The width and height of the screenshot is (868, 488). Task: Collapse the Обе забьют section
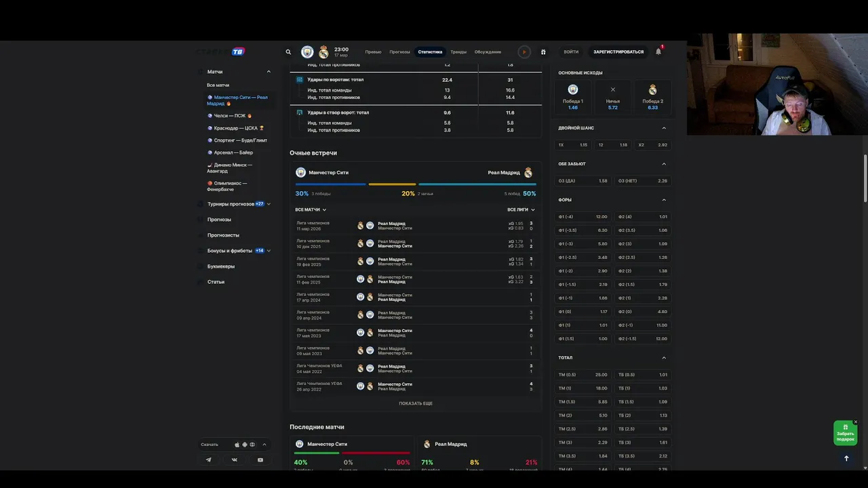pyautogui.click(x=664, y=164)
